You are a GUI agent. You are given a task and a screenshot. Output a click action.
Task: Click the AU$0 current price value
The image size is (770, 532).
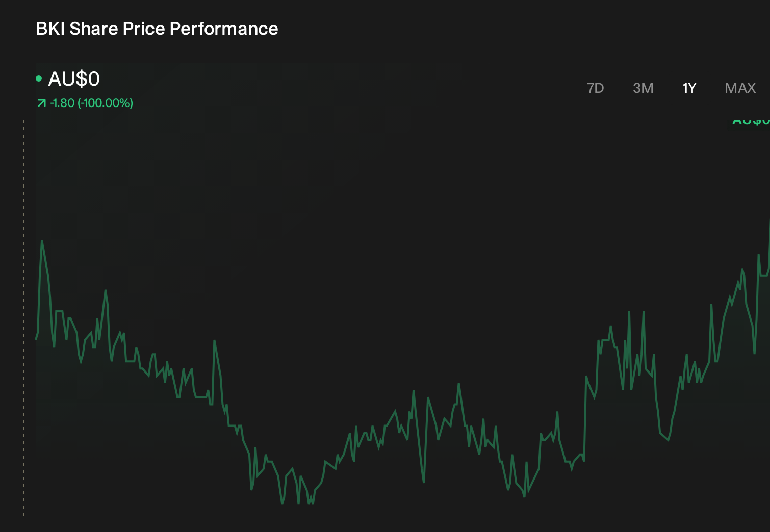74,78
